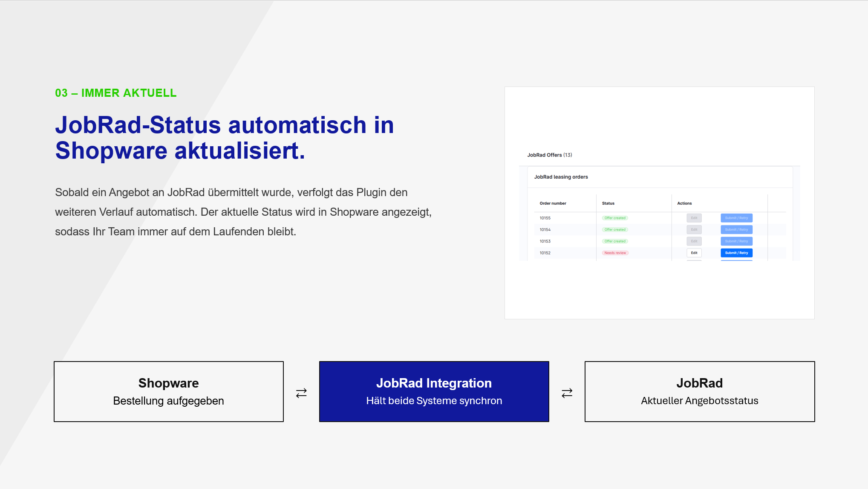Click the paragraph starting 'Sobald ein Angebot an JobRad'
This screenshot has height=489, width=868.
click(243, 212)
